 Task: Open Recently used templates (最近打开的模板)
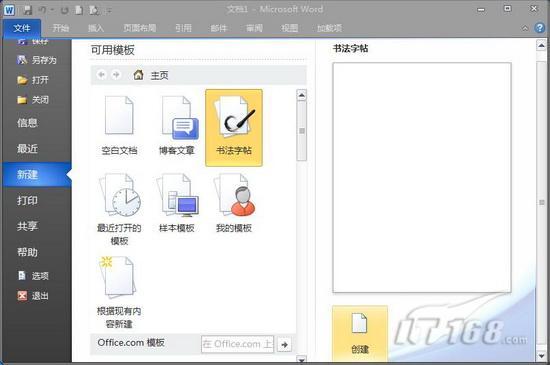119,210
